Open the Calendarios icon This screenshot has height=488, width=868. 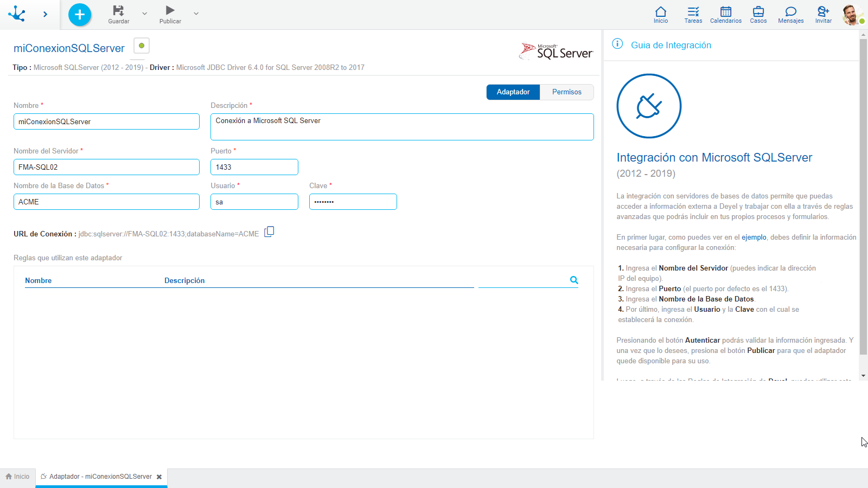(726, 15)
